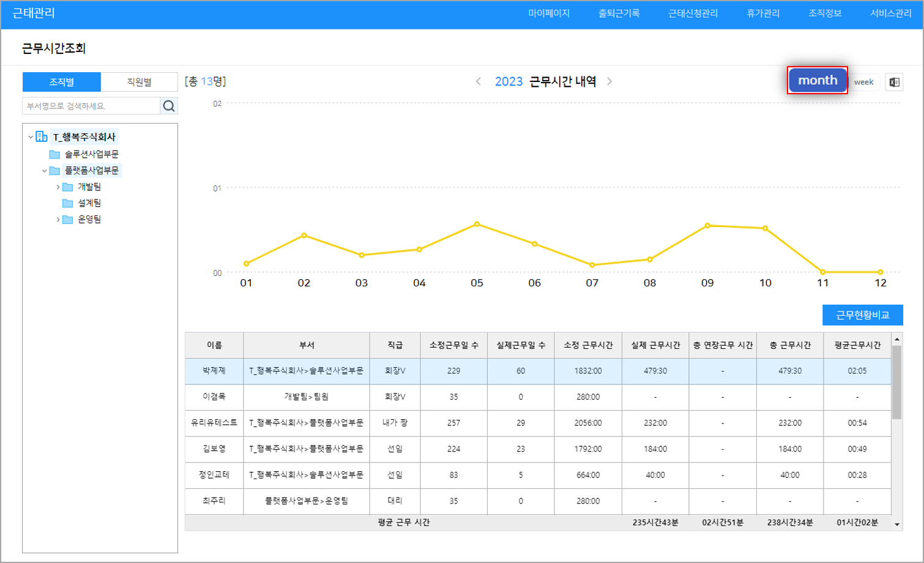Select the 최주리 employee row name
The image size is (924, 563).
point(214,501)
